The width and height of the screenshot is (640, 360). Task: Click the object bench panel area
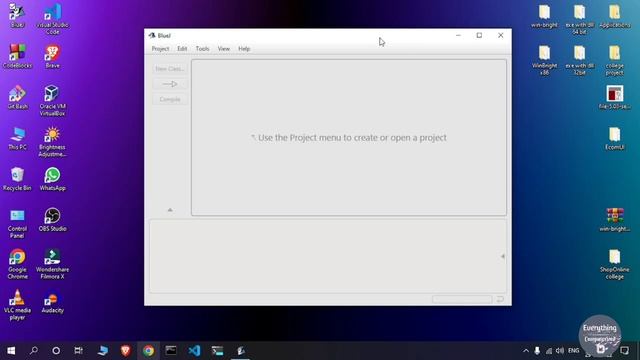click(328, 256)
